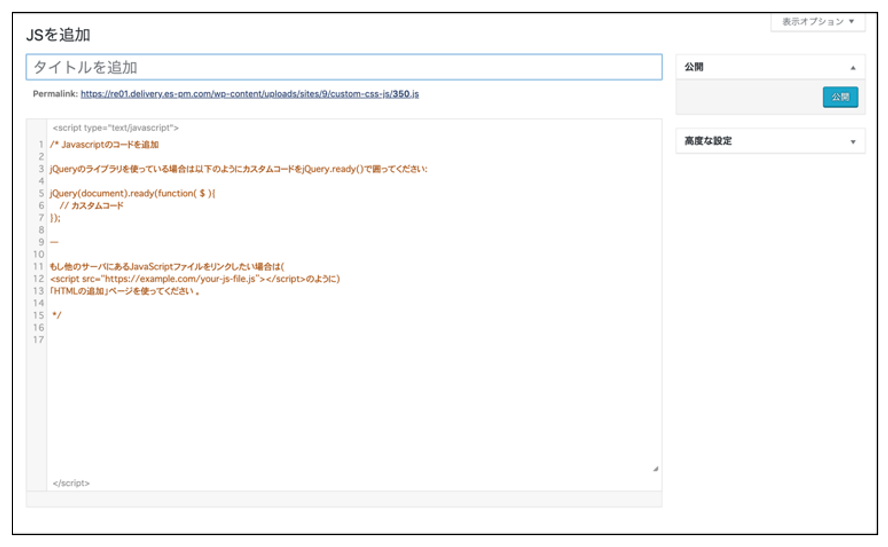Open the 表示オプション dropdown
Viewport: 888px width, 547px height.
(818, 22)
